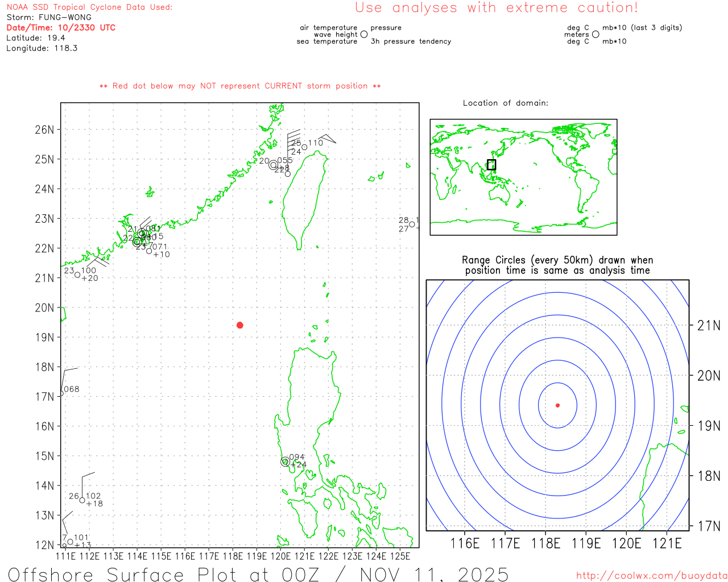
Task: Click the 15N latitude label on main map
Action: click(44, 456)
